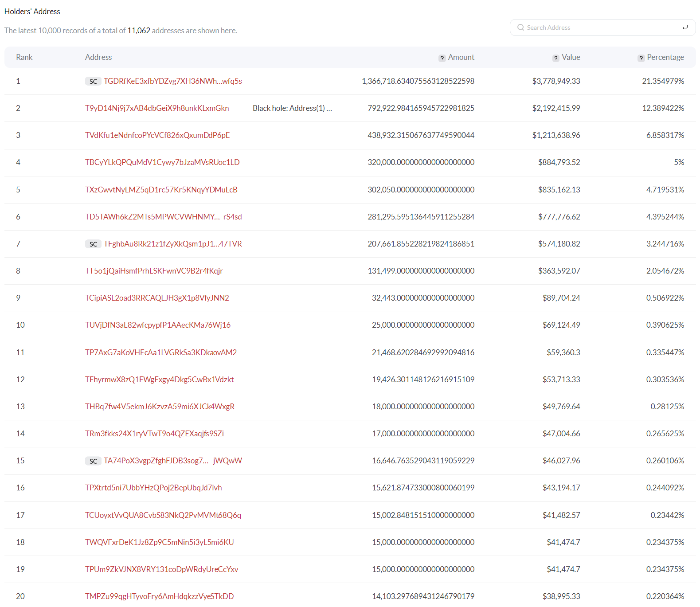Image resolution: width=700 pixels, height=607 pixels.
Task: Click value $1,213,638.96
Action: coord(556,135)
